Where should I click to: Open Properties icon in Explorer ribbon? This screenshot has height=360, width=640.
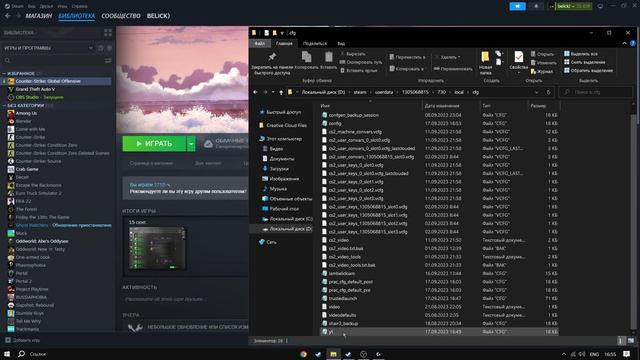(519, 57)
